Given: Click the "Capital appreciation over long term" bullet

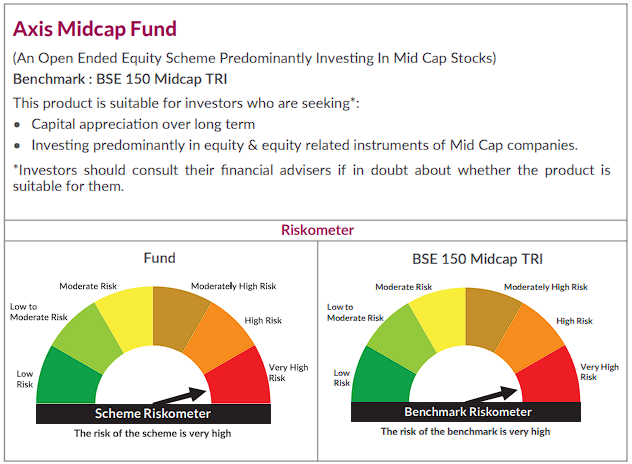Looking at the screenshot, I should 142,124.
